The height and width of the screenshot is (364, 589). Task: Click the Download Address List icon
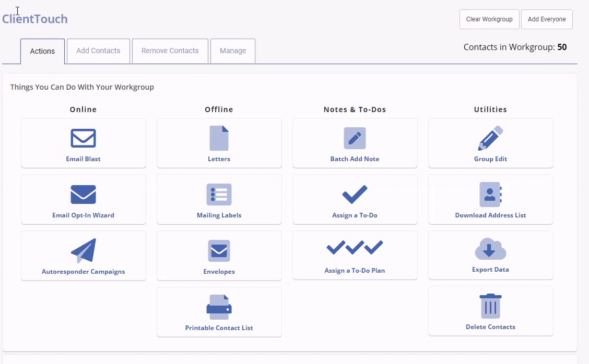click(491, 195)
